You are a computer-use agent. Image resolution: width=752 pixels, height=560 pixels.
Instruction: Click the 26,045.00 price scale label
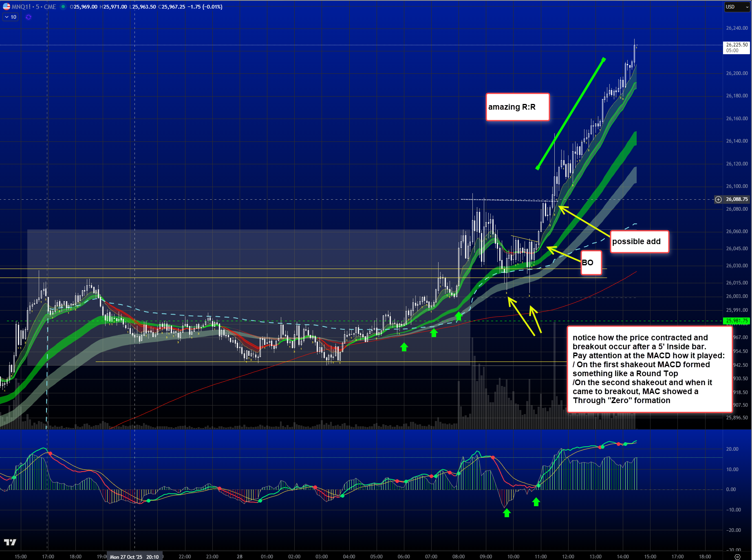(737, 249)
